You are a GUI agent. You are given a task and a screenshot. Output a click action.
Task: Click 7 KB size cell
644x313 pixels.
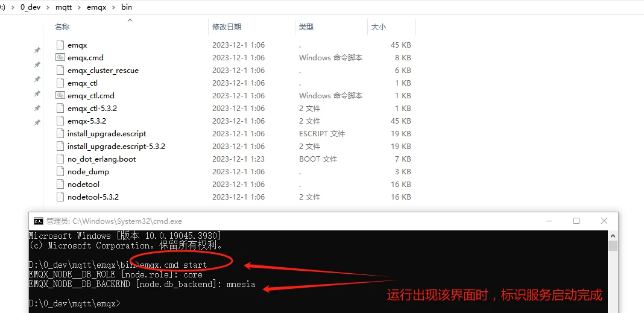403,159
